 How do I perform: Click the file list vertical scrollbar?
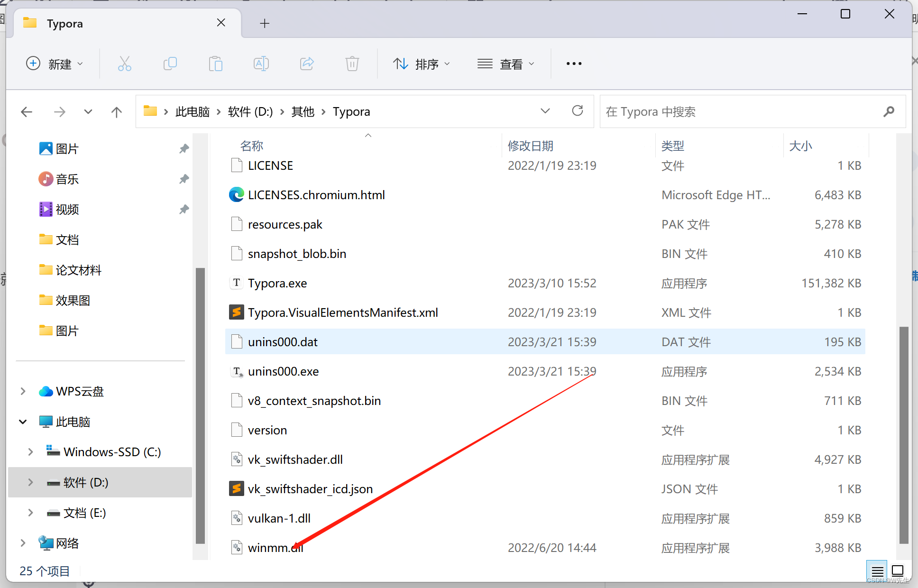(904, 435)
